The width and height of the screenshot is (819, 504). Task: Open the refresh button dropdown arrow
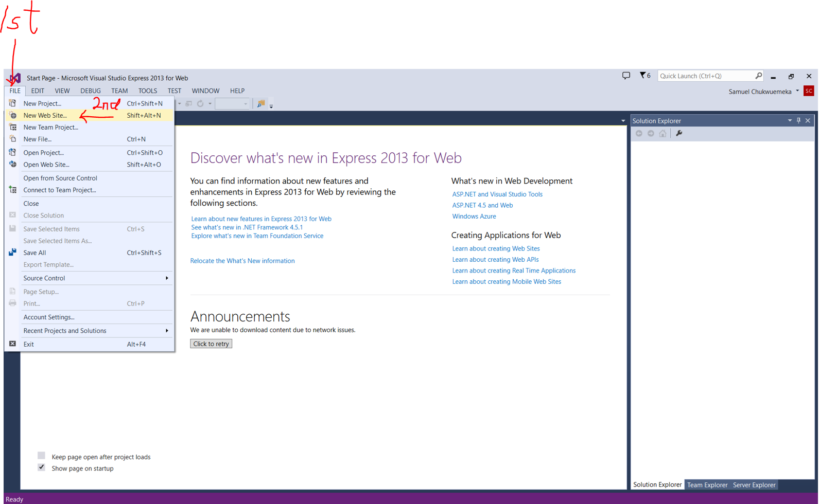(210, 103)
